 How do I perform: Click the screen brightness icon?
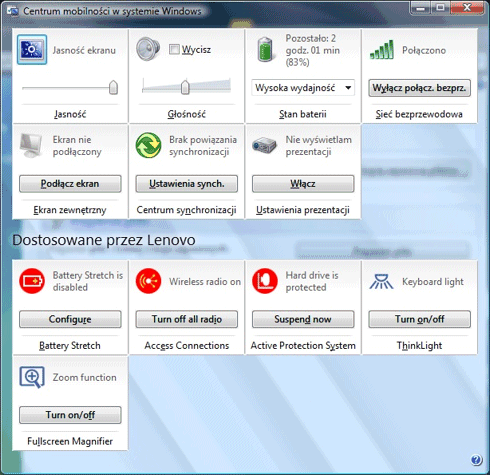point(32,50)
